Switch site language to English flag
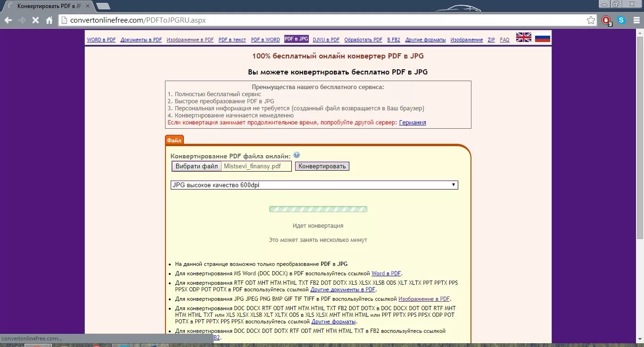 point(524,38)
